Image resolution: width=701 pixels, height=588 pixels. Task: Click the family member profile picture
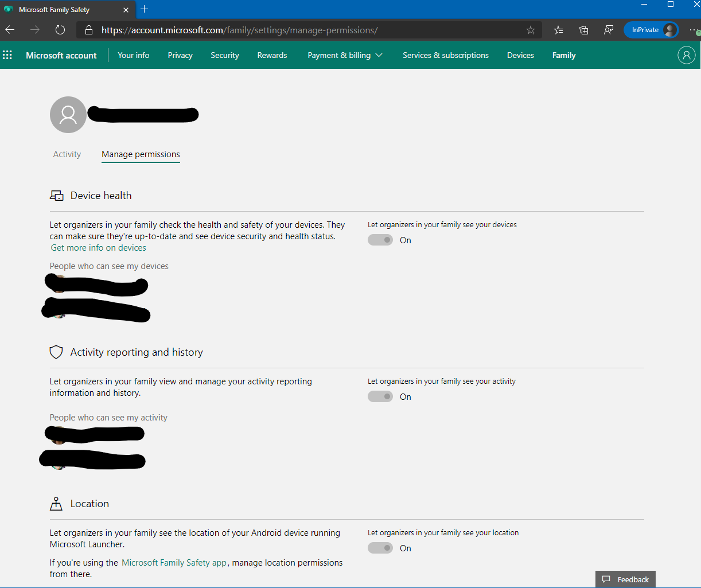click(x=68, y=115)
